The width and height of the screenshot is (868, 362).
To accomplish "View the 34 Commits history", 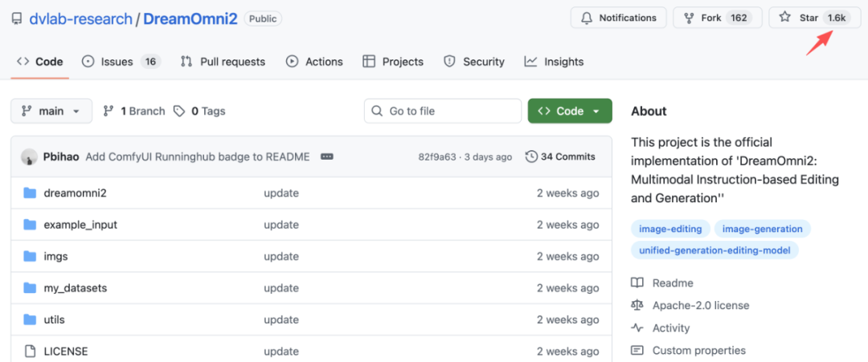I will coord(560,157).
